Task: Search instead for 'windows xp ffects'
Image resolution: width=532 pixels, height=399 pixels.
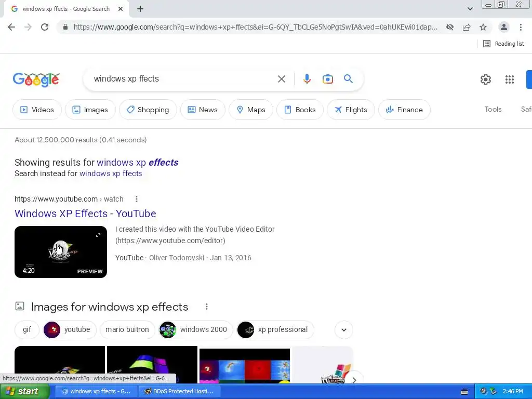Action: click(x=111, y=174)
